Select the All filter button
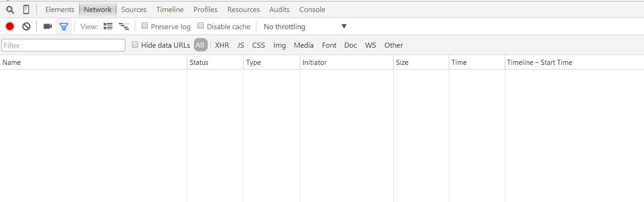644x202 pixels. coord(200,45)
